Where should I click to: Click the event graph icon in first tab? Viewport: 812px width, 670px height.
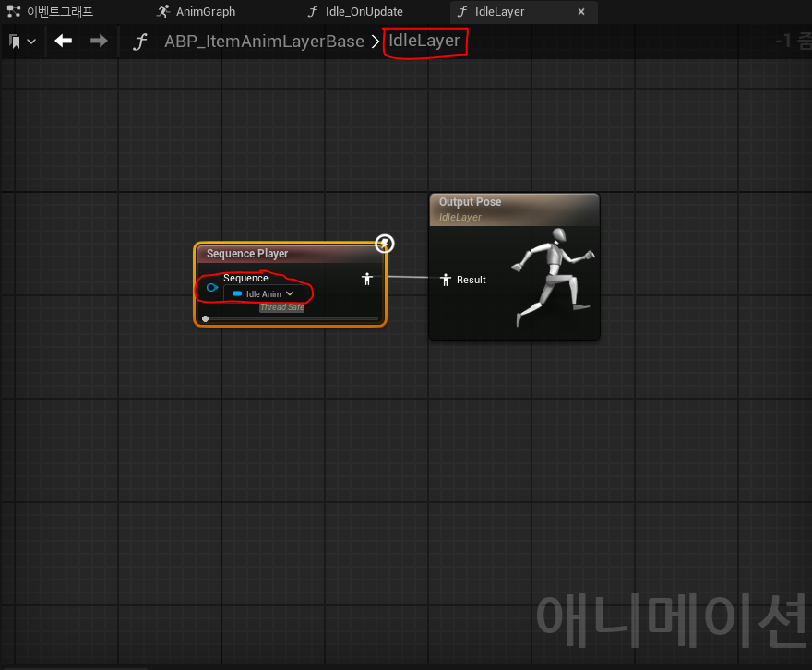pos(14,11)
